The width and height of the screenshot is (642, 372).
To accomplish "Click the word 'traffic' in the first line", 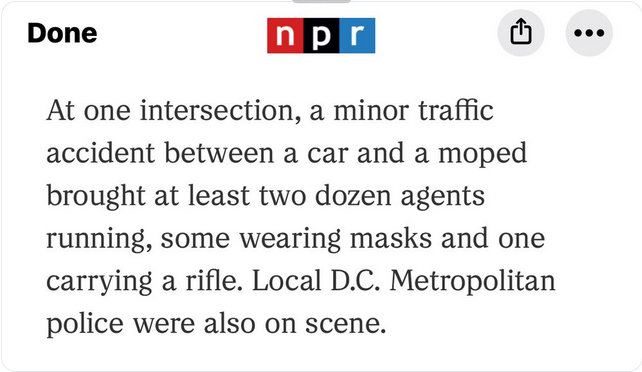I will [x=456, y=110].
